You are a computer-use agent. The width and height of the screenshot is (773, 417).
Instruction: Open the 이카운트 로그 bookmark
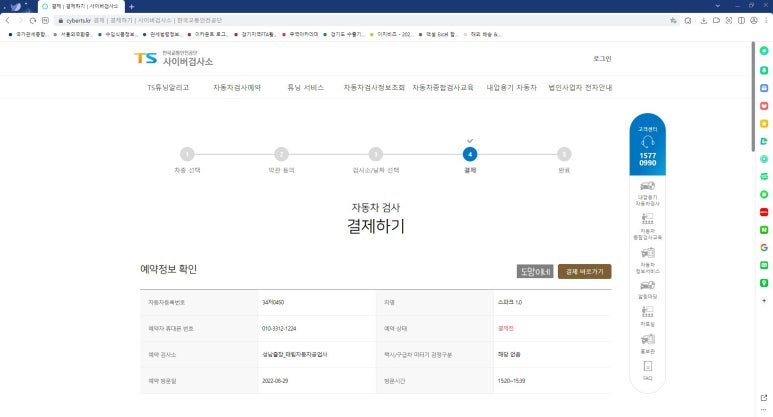coord(208,35)
